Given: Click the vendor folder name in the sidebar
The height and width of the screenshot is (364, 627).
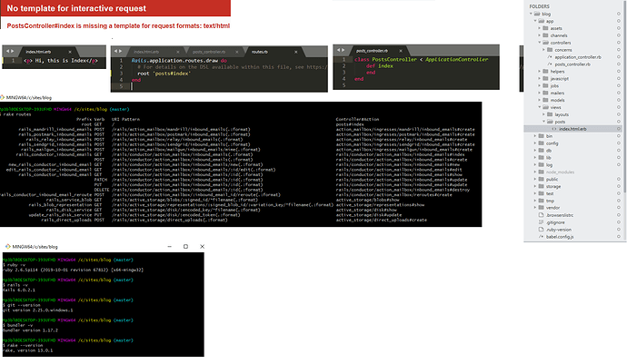Looking at the screenshot, I should 553,208.
